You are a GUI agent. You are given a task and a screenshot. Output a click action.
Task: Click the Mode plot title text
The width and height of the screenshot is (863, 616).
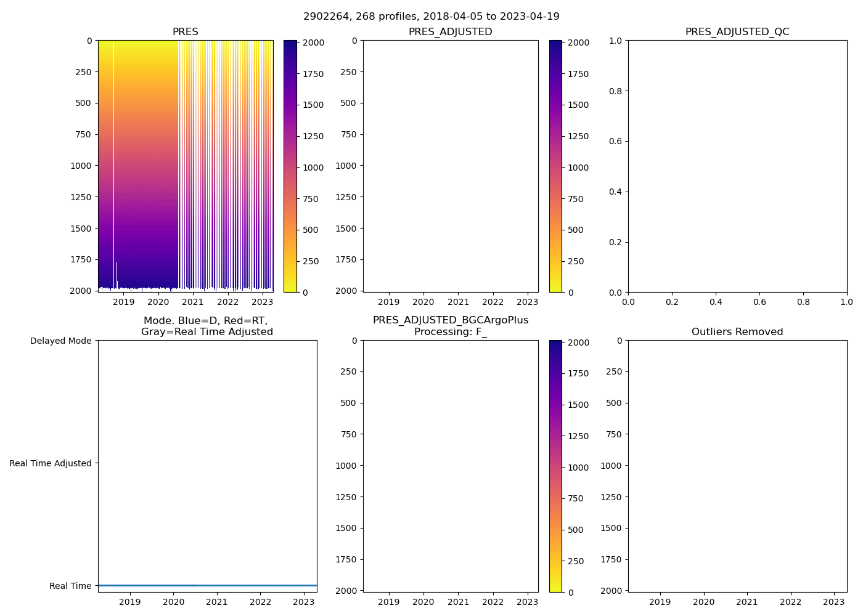pyautogui.click(x=207, y=326)
